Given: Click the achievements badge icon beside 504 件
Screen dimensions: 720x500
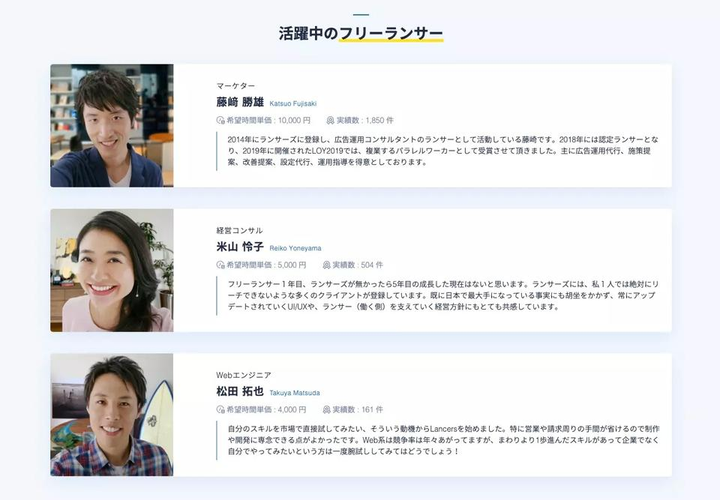Looking at the screenshot, I should coord(326,265).
